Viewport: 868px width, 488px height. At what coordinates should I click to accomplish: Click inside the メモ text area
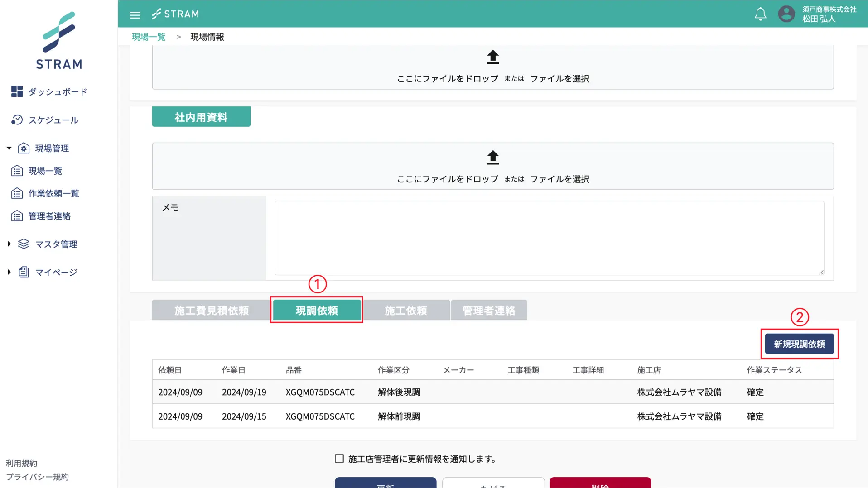click(x=549, y=238)
